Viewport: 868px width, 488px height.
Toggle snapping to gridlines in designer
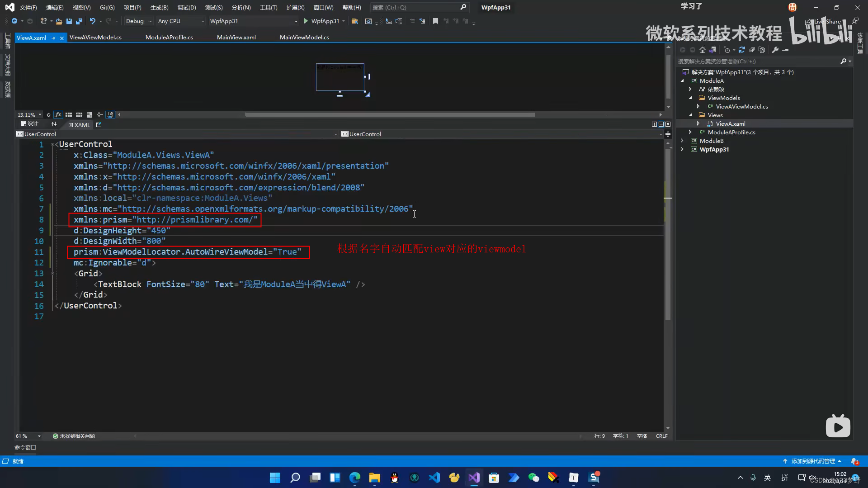79,115
